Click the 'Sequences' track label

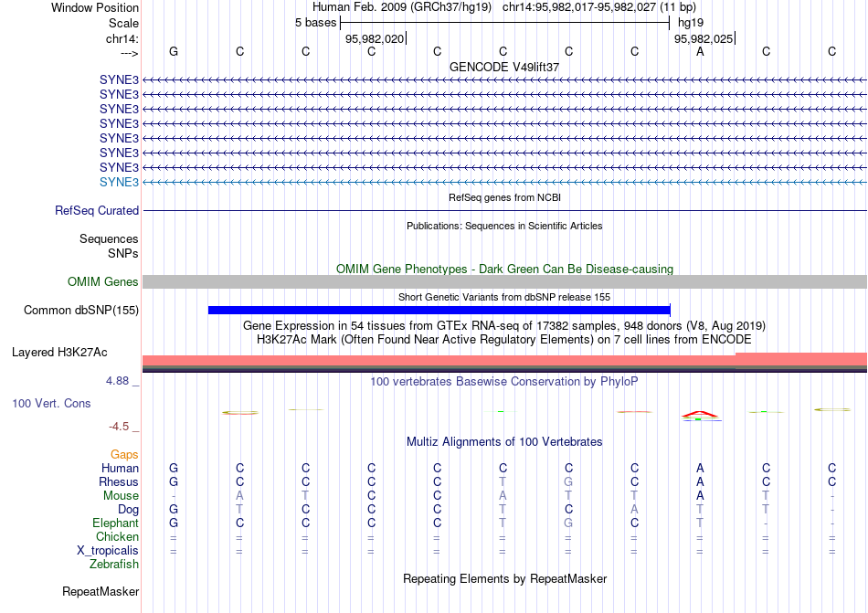pos(109,238)
